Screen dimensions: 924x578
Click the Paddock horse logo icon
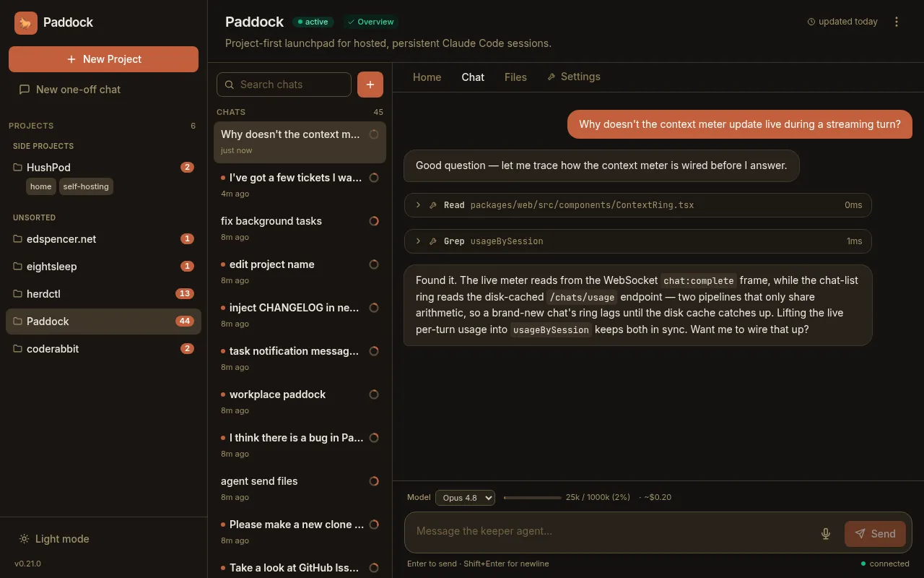(x=26, y=22)
